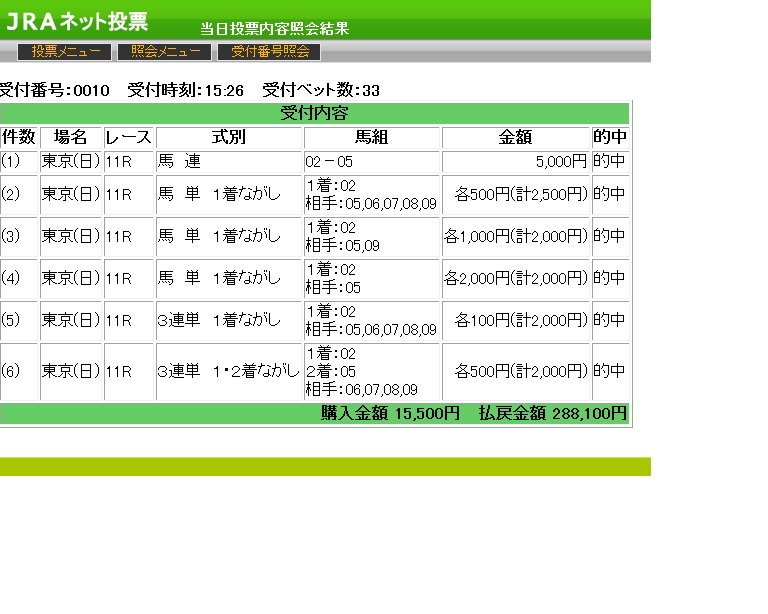Click the 式別 column header

(228, 137)
